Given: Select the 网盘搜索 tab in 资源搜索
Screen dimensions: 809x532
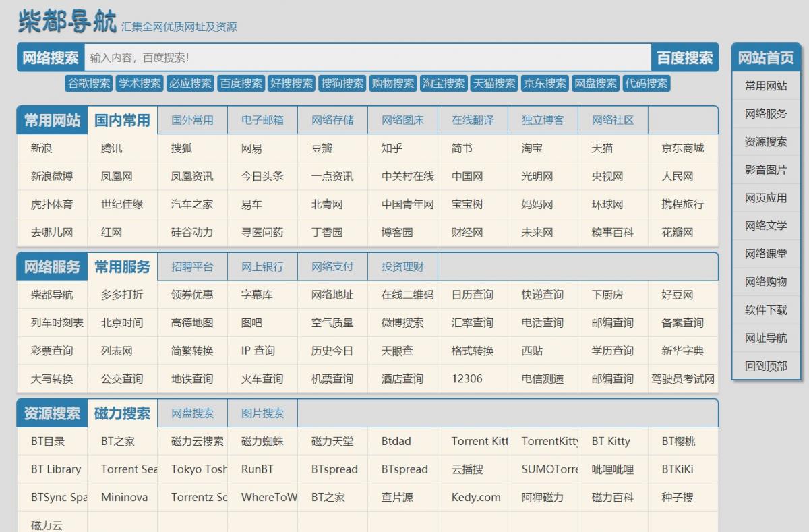Looking at the screenshot, I should [192, 413].
